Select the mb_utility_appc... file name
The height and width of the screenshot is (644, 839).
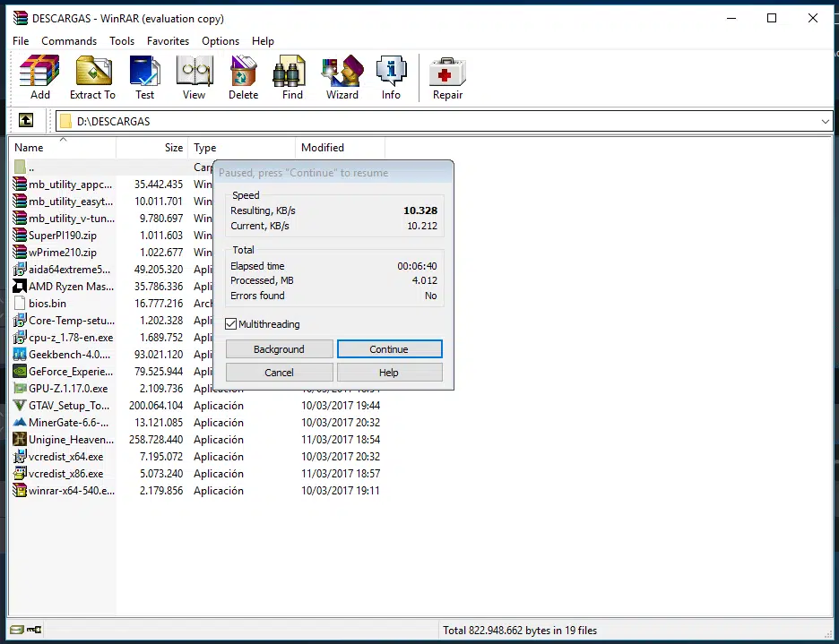(x=71, y=185)
